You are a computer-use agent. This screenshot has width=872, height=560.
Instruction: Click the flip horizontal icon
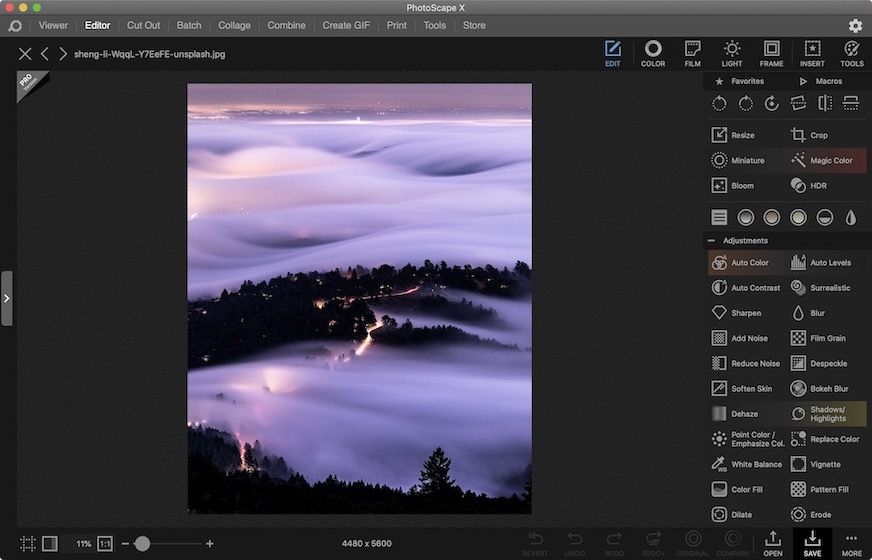click(825, 103)
